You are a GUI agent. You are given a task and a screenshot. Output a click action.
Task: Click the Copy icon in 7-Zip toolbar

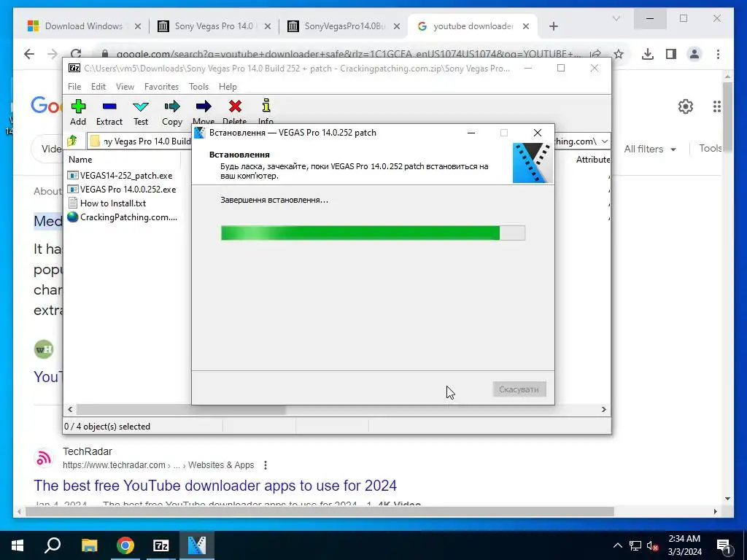click(x=172, y=106)
